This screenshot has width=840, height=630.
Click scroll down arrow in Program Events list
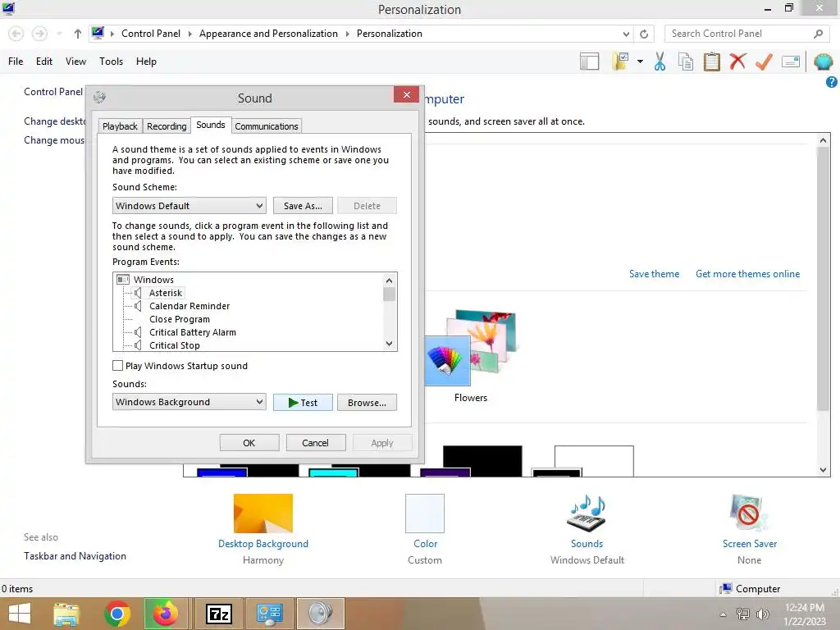tap(390, 344)
